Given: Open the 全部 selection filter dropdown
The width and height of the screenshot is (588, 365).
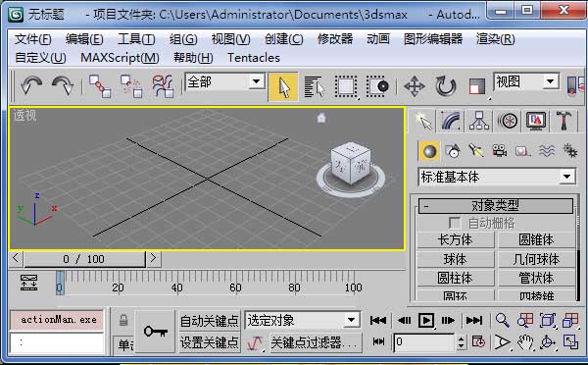Looking at the screenshot, I should (224, 81).
